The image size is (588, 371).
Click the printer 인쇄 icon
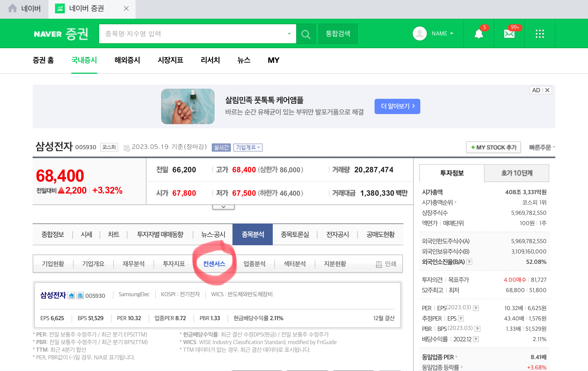point(379,264)
